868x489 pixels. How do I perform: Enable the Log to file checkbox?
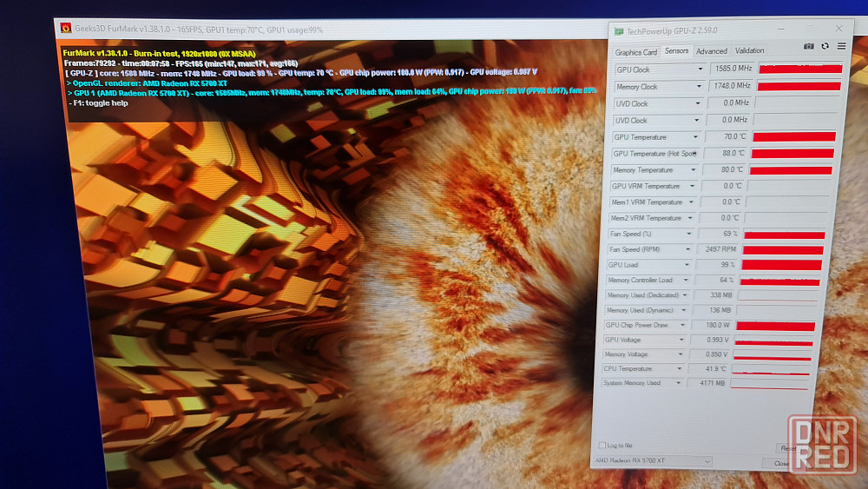pyautogui.click(x=602, y=445)
